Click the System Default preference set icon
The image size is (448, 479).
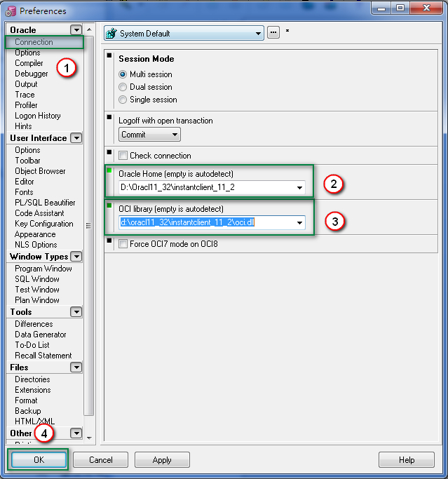[x=111, y=33]
